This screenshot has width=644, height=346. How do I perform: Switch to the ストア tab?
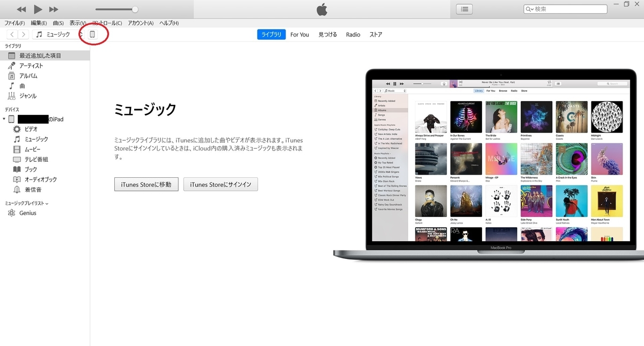click(376, 34)
